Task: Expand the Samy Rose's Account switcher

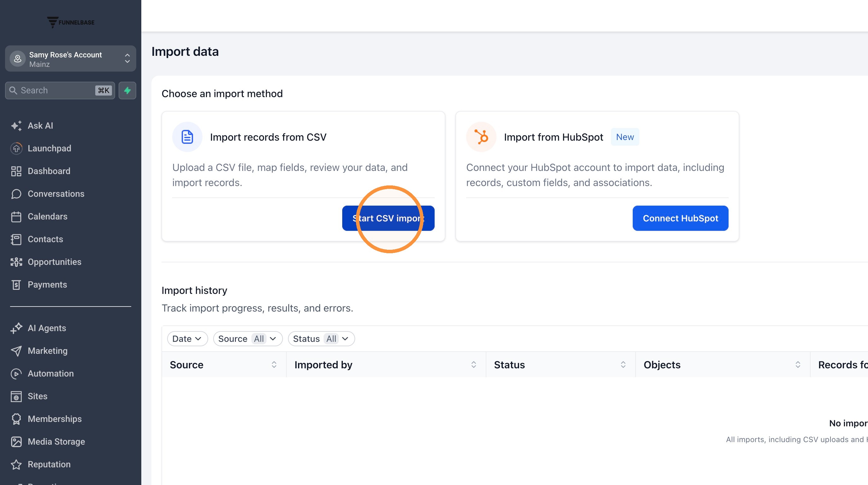Action: pos(70,59)
